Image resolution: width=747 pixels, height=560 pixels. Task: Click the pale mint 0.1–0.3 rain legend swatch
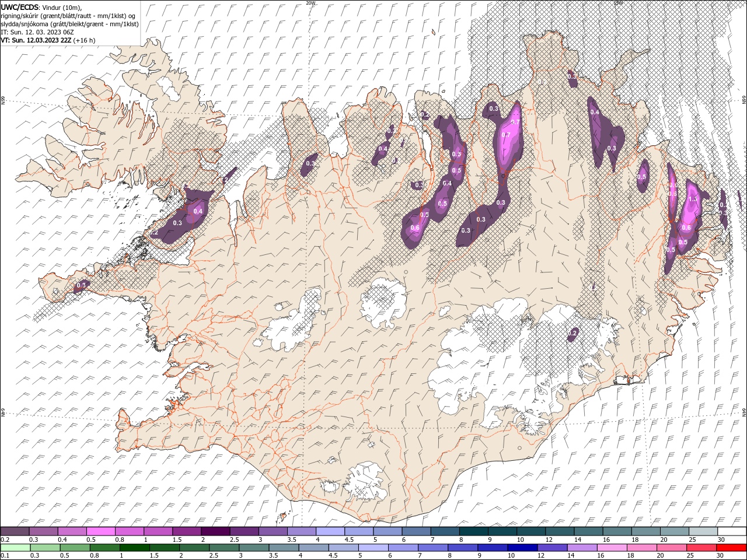[15, 548]
